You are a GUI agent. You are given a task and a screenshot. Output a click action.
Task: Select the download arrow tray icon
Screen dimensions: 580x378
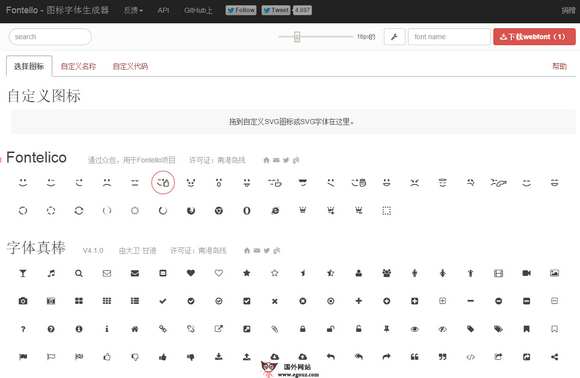click(219, 357)
